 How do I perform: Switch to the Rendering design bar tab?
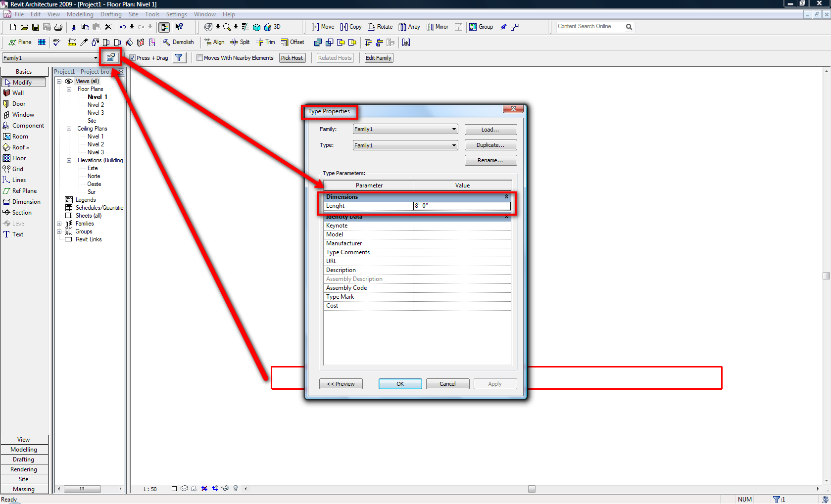[24, 469]
